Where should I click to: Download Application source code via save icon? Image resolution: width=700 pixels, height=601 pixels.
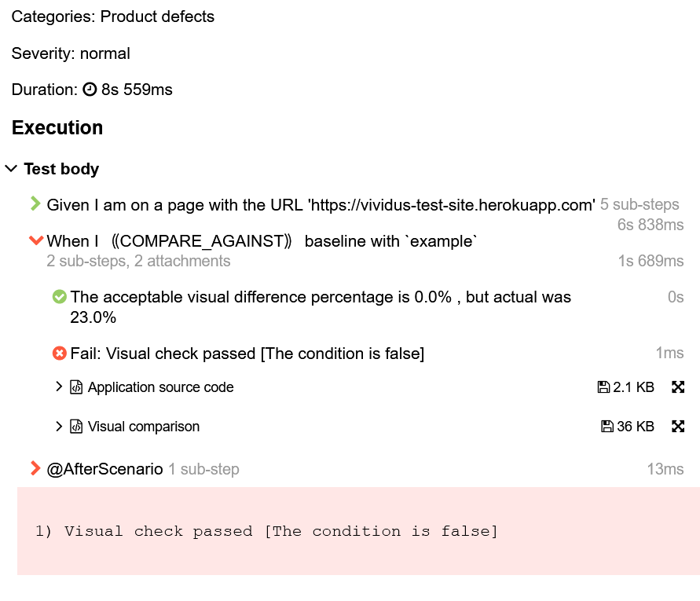pyautogui.click(x=603, y=387)
